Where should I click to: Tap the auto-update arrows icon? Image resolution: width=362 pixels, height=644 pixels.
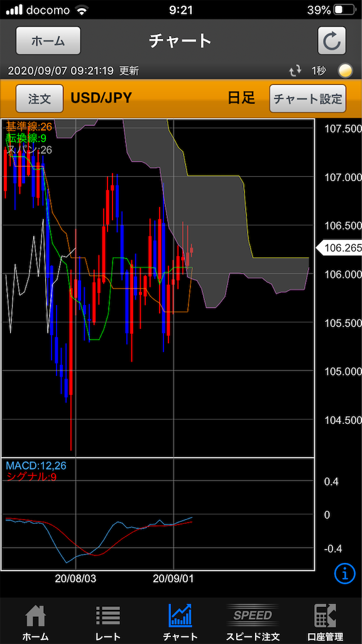tap(295, 71)
